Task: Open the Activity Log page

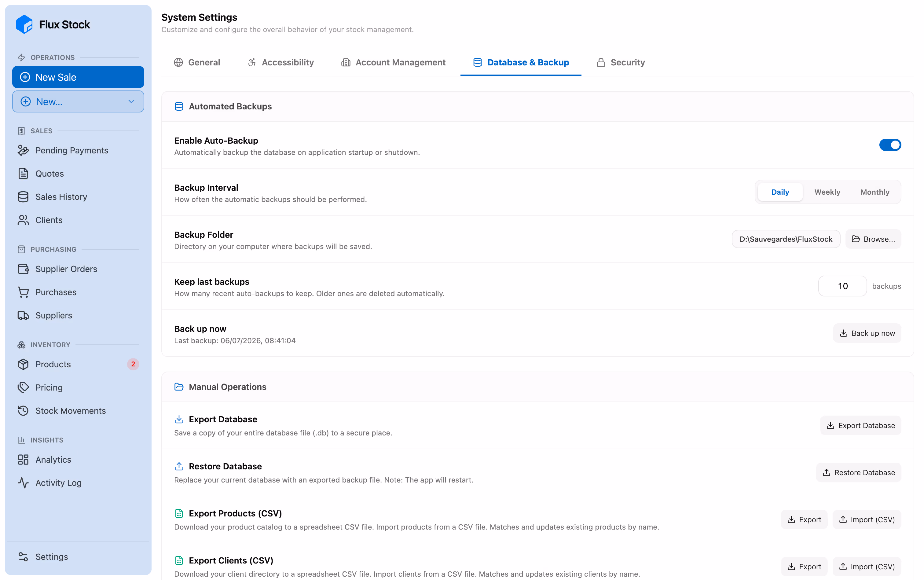Action: pos(78,483)
